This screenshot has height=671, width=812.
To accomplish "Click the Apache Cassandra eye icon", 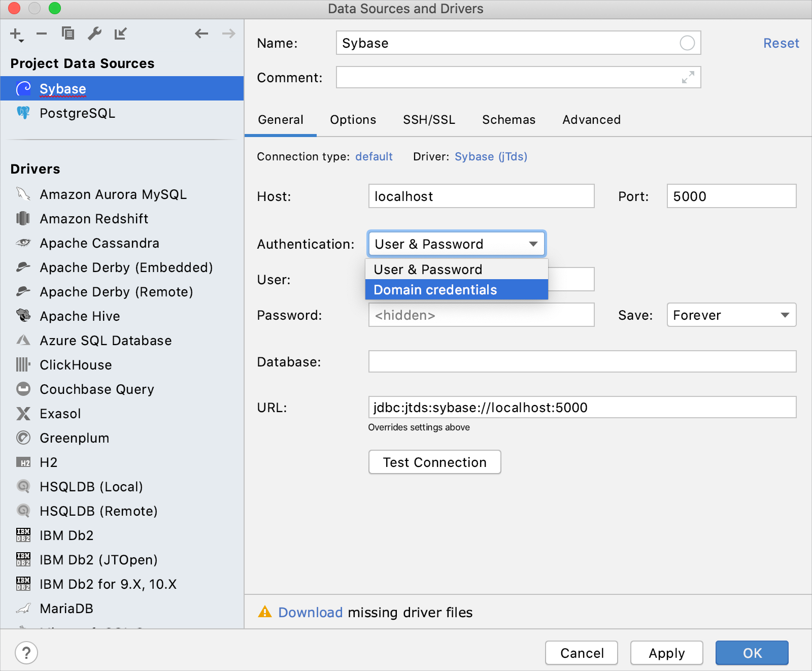I will 23,243.
